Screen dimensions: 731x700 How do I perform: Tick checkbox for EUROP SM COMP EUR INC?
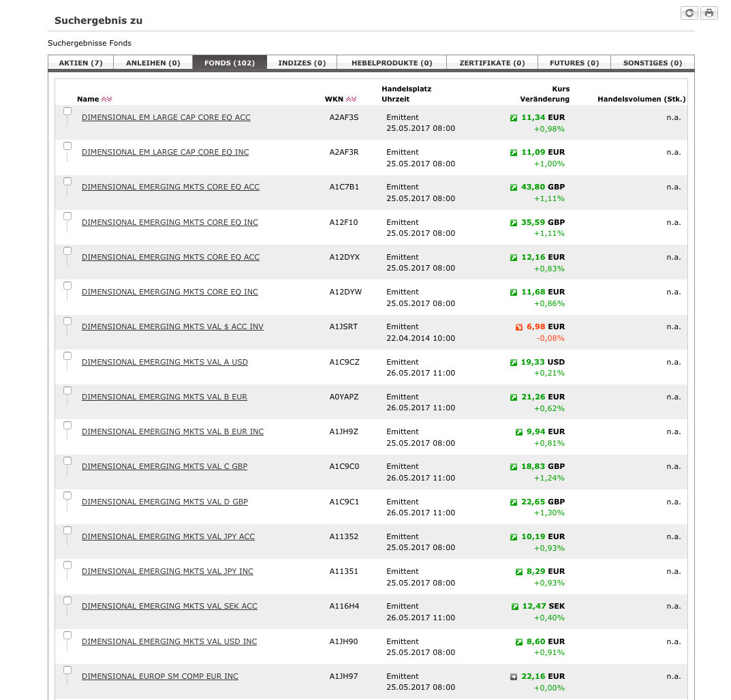click(x=67, y=670)
